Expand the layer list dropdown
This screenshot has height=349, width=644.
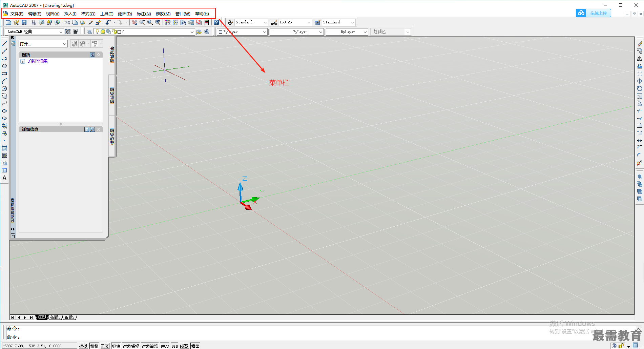192,32
